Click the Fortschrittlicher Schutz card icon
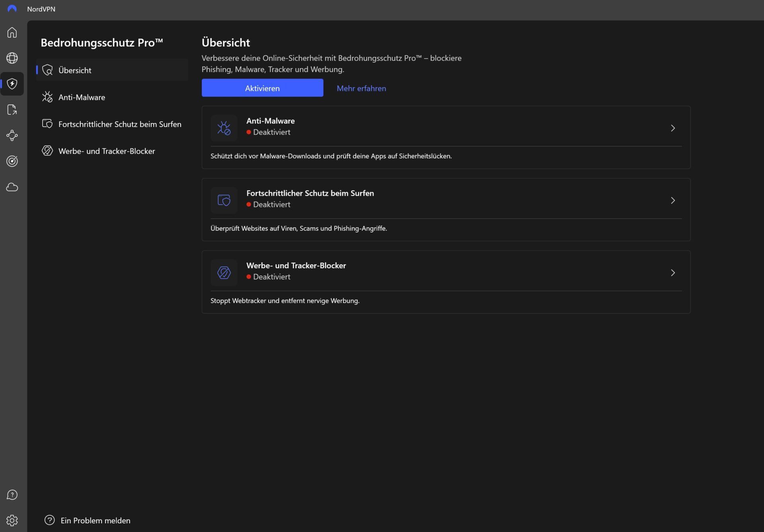764x532 pixels. click(224, 200)
